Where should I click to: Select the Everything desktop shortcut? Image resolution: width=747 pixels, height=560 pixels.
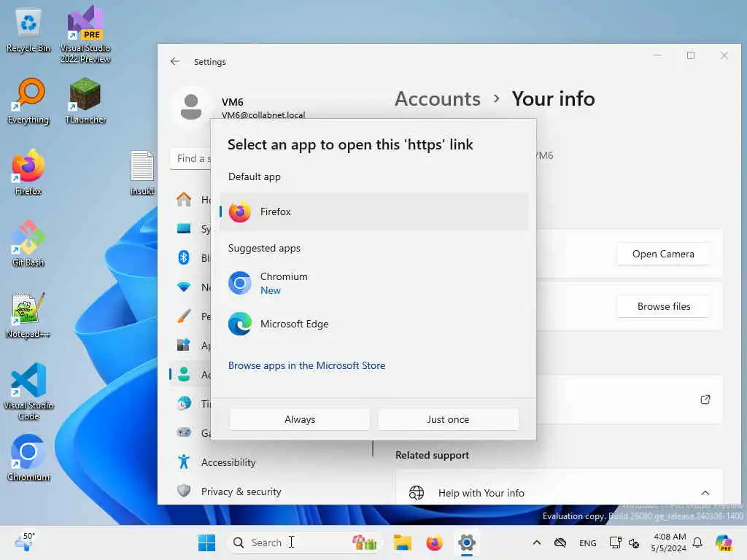(x=28, y=101)
